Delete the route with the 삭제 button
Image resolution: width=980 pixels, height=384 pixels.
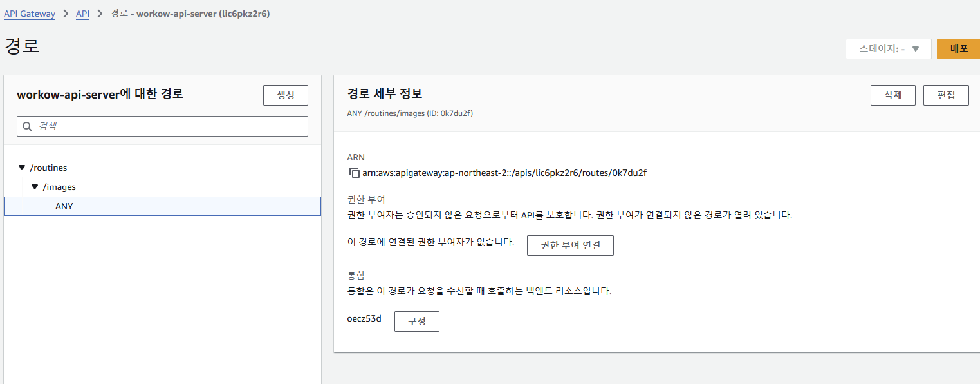coord(893,95)
